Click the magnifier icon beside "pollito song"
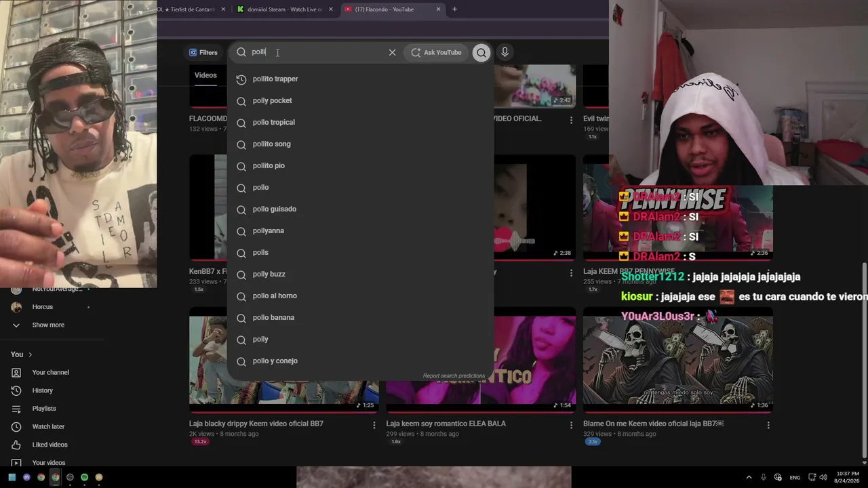Viewport: 868px width, 488px height. tap(241, 144)
